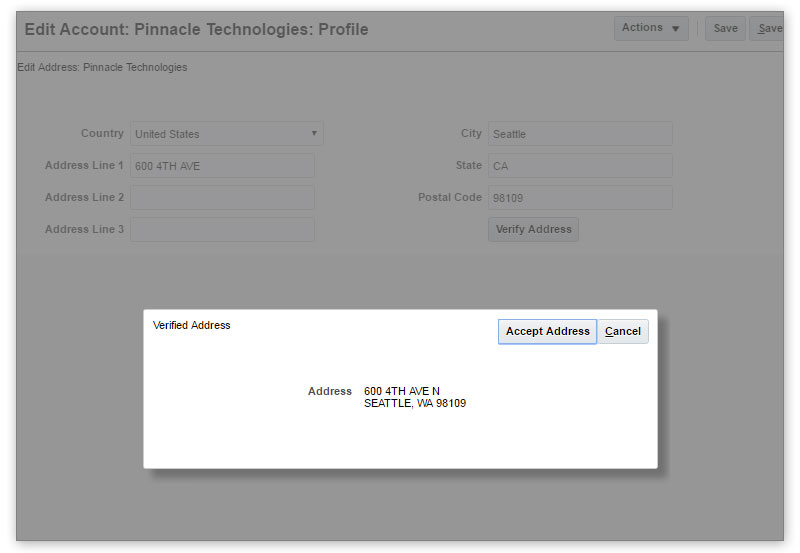Click the verified address text 600 4TH AVE N
Image resolution: width=800 pixels, height=553 pixels.
pyautogui.click(x=402, y=391)
